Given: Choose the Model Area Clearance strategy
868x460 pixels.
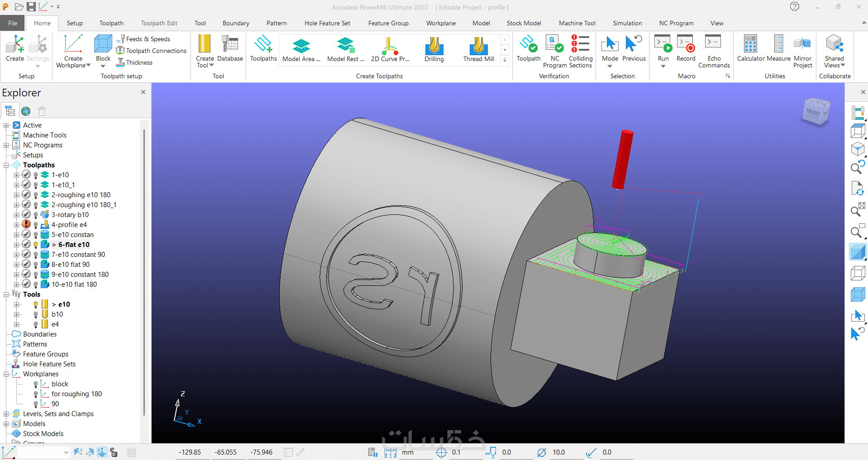Looking at the screenshot, I should coord(301,49).
